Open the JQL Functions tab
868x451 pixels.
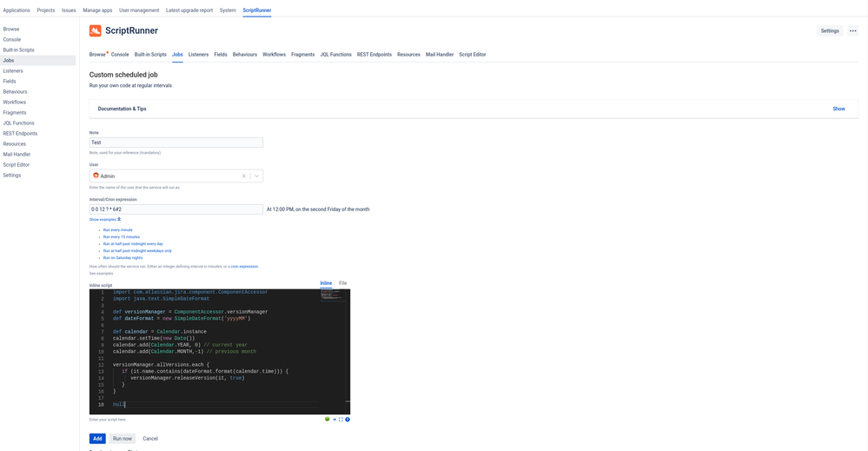335,55
